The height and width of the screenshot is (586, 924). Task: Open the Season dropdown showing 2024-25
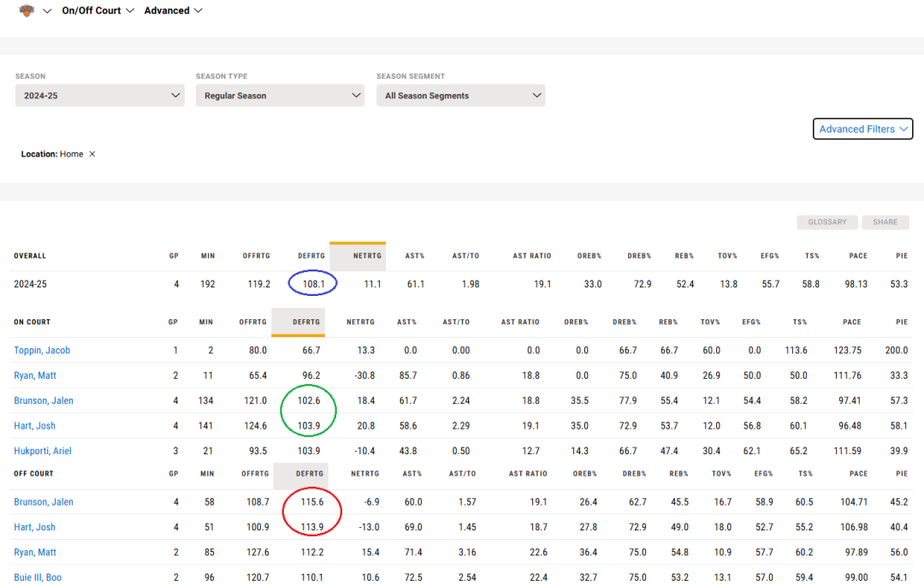(99, 96)
